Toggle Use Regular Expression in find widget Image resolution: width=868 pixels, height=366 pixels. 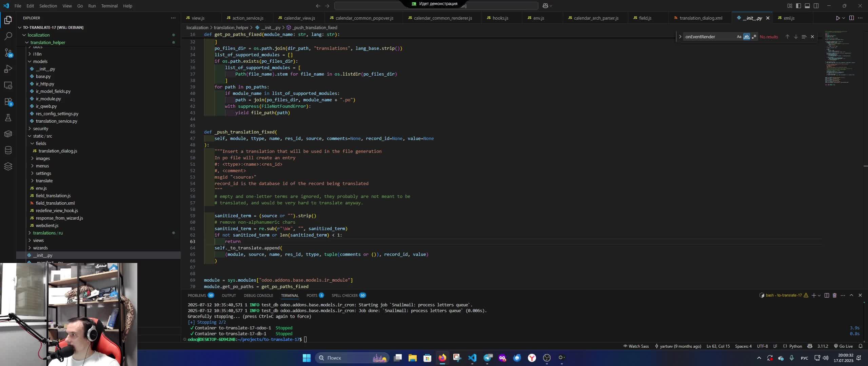click(x=754, y=37)
